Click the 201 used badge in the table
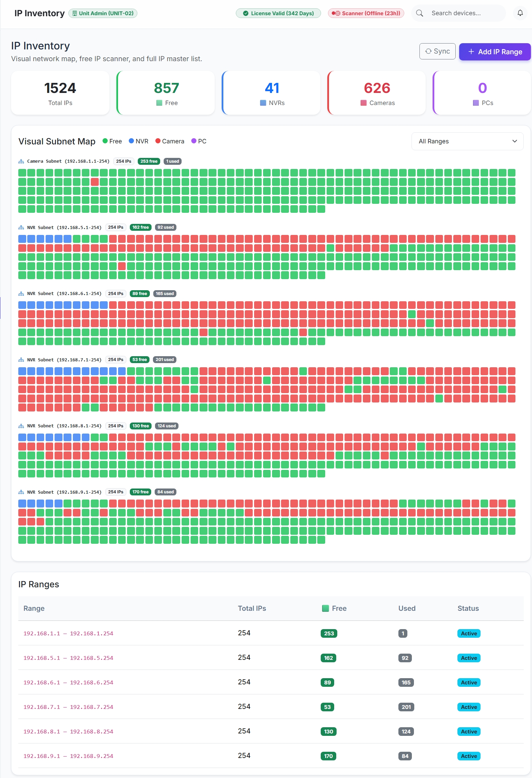This screenshot has width=532, height=778. pyautogui.click(x=406, y=707)
